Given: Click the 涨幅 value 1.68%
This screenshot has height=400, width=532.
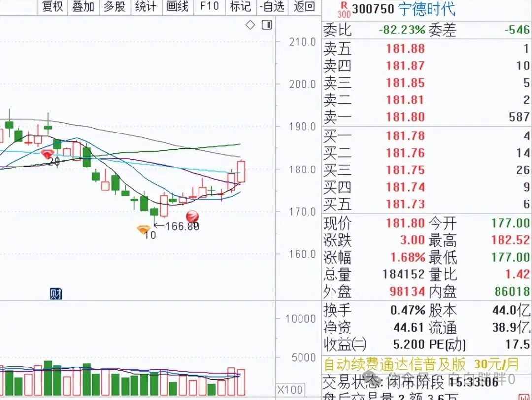Looking at the screenshot, I should [407, 257].
